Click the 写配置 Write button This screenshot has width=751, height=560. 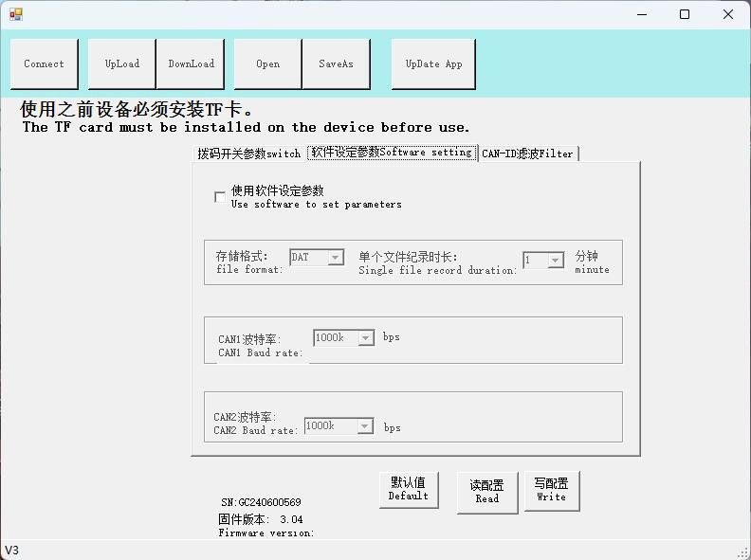[x=551, y=490]
